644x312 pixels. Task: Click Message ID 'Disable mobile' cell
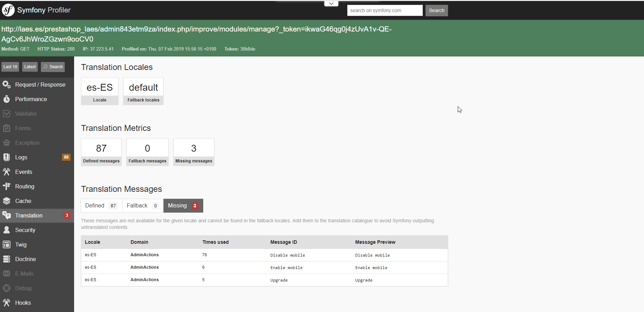pyautogui.click(x=287, y=255)
